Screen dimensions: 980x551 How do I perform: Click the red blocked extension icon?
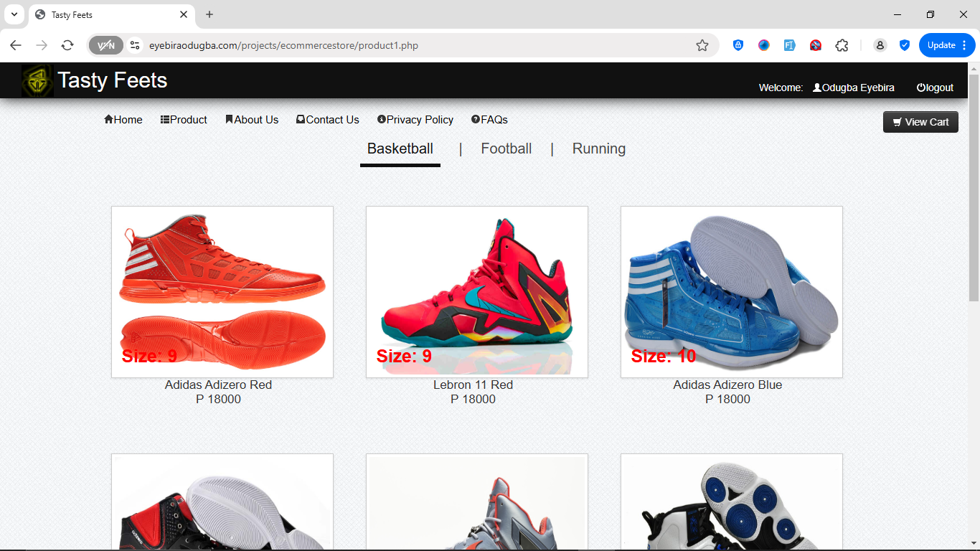(x=816, y=45)
